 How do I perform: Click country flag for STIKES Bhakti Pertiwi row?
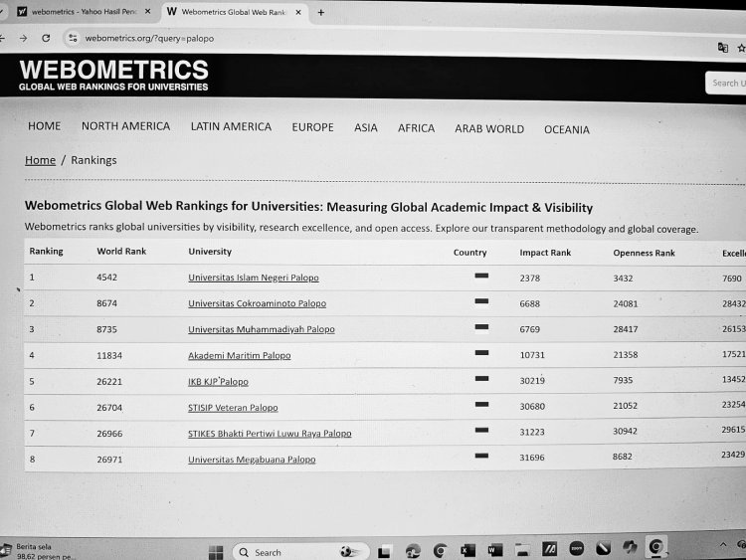click(481, 431)
